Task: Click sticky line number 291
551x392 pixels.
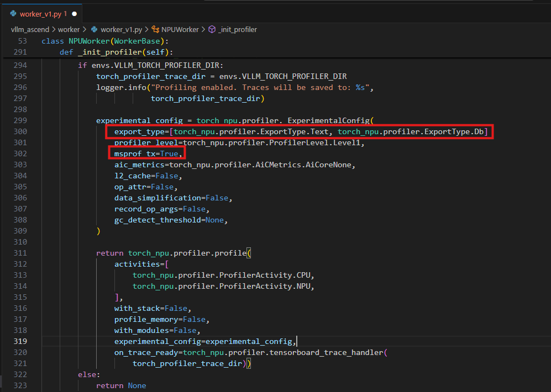Action: (20, 52)
